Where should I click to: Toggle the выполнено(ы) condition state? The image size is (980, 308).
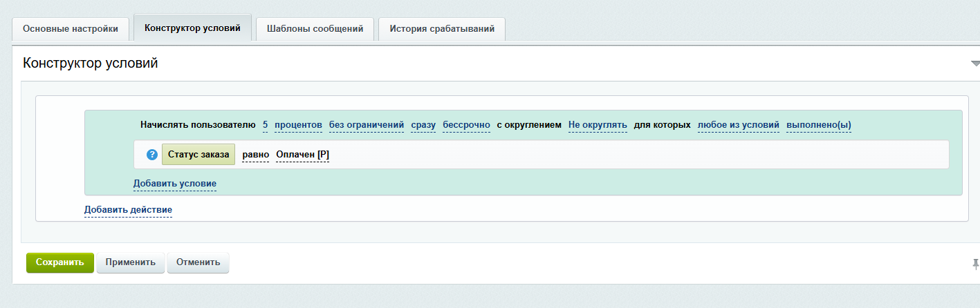click(819, 125)
